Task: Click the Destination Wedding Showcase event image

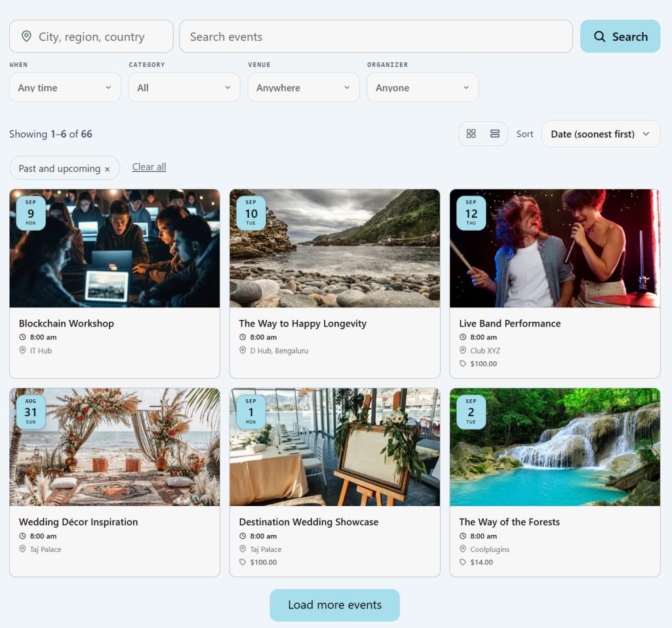Action: (335, 447)
